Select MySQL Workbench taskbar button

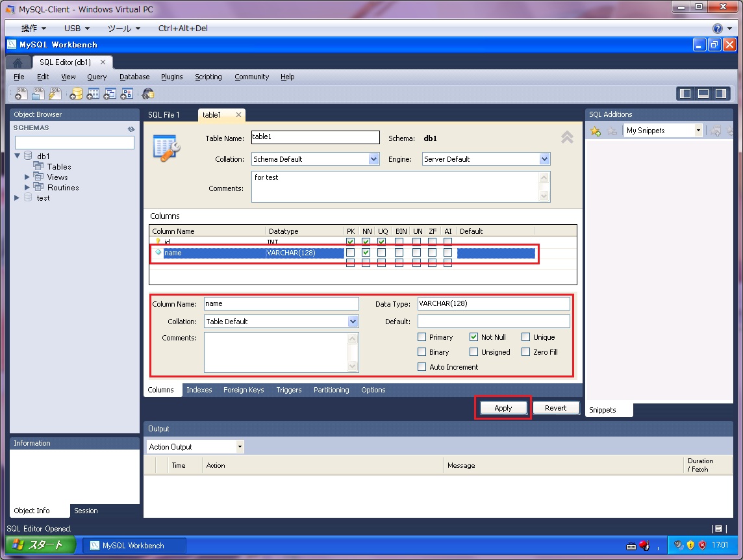pos(134,545)
